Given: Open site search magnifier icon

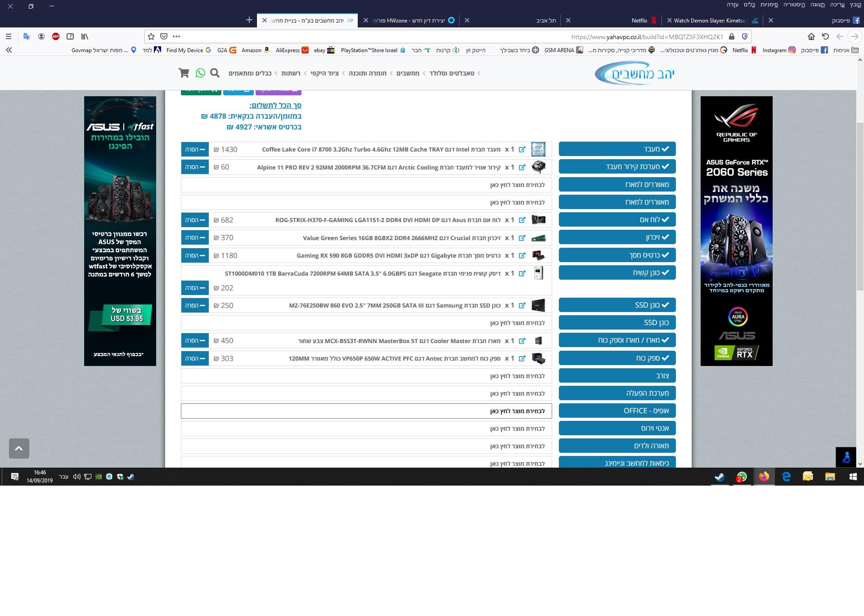Looking at the screenshot, I should pyautogui.click(x=215, y=73).
